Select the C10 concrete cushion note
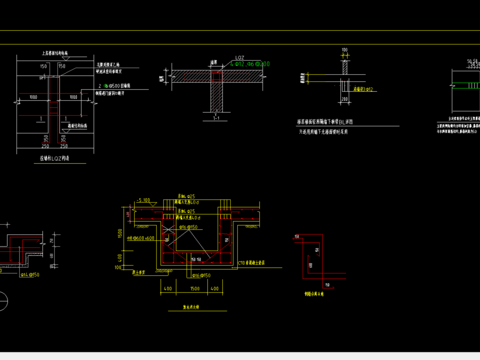The height and width of the screenshot is (360, 480). 252,263
